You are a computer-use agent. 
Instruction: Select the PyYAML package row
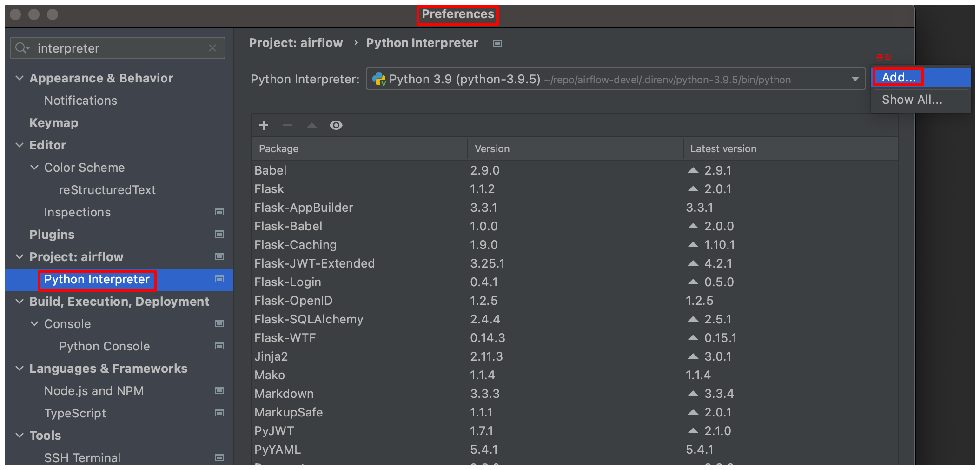[575, 450]
